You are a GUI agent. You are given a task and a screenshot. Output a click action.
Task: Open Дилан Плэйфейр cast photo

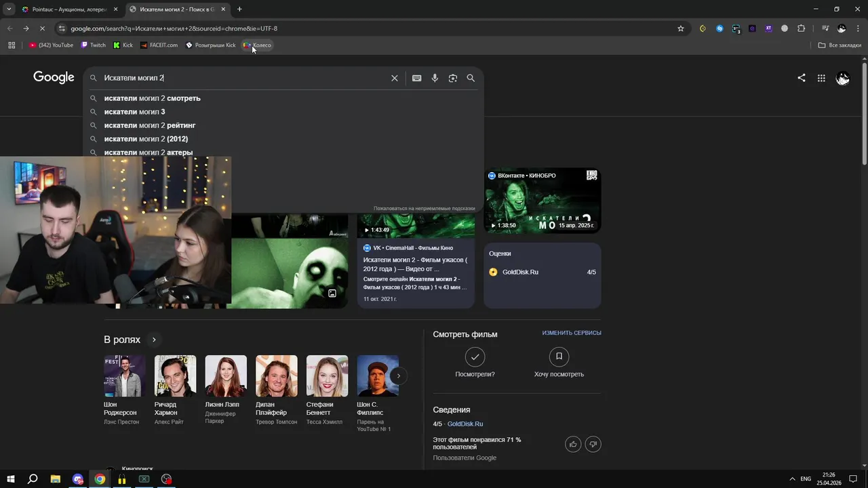(x=277, y=375)
